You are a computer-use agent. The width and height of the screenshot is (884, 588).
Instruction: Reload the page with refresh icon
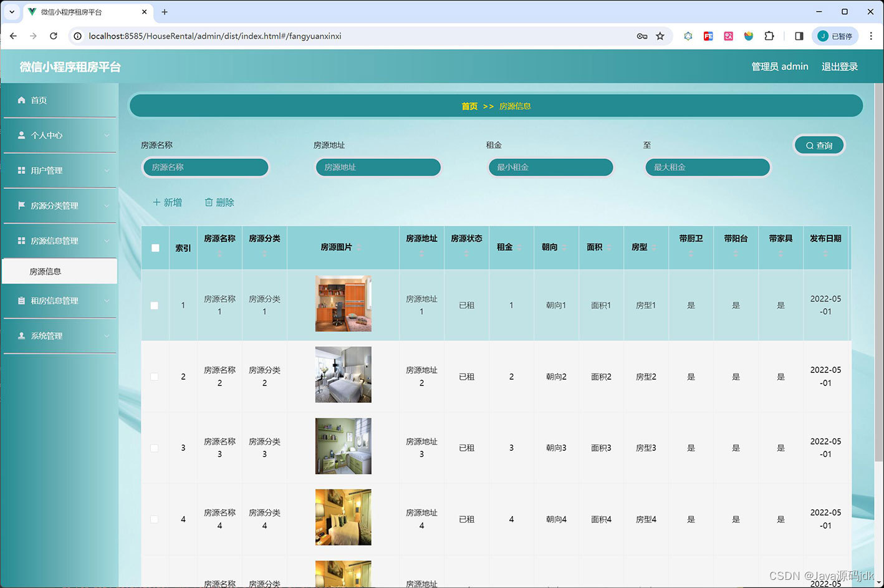pyautogui.click(x=54, y=36)
